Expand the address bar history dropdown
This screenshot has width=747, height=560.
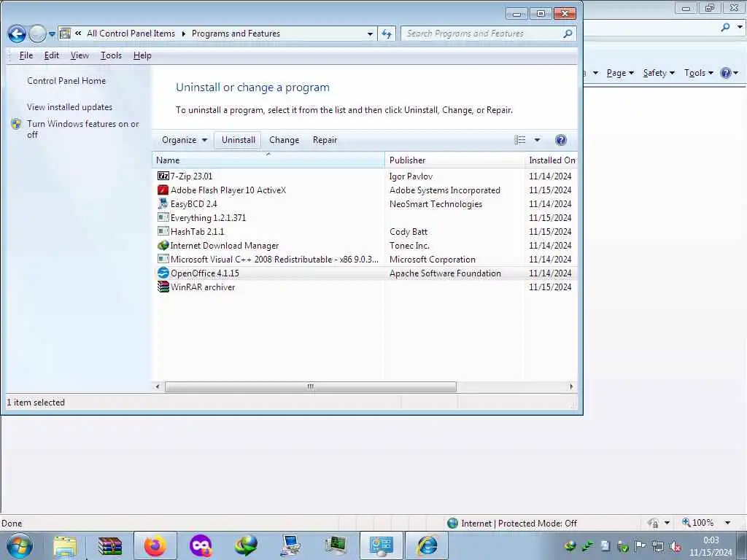(x=370, y=34)
